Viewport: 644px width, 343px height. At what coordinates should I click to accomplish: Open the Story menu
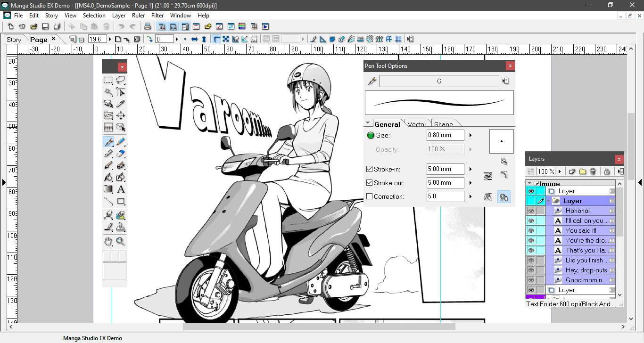[x=52, y=16]
